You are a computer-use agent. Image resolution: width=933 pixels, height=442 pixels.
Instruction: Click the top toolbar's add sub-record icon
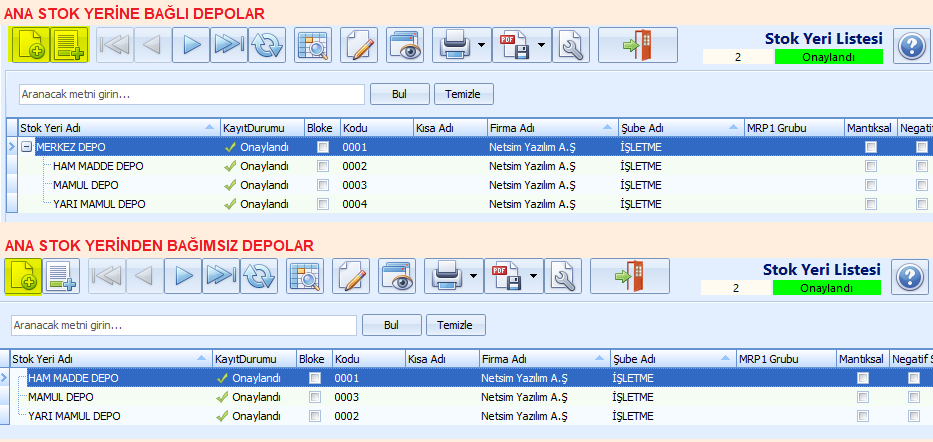pyautogui.click(x=69, y=45)
